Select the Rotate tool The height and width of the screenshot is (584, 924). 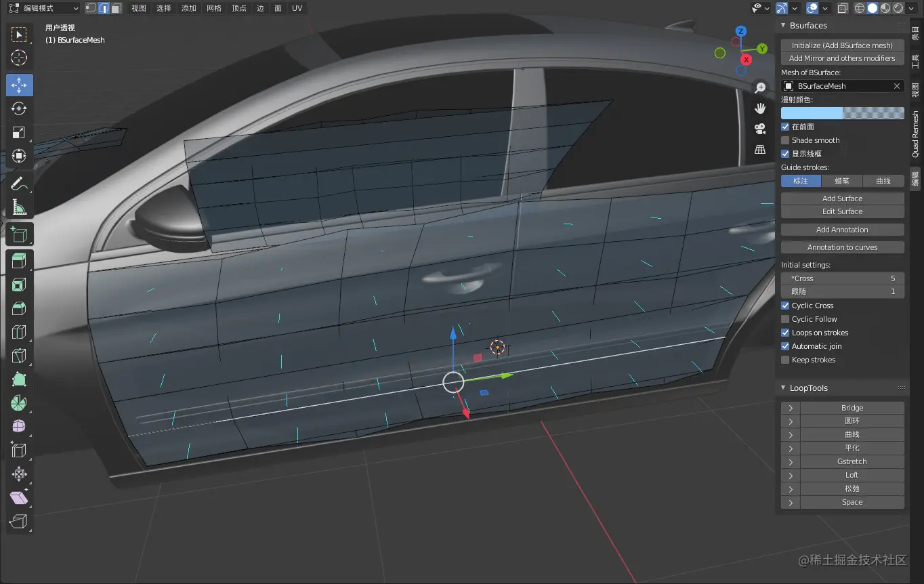tap(19, 108)
